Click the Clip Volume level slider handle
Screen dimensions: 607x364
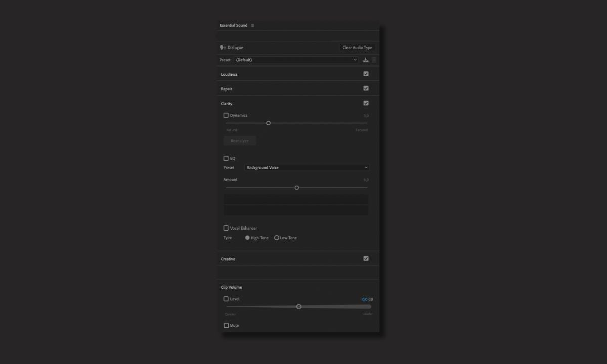[299, 307]
